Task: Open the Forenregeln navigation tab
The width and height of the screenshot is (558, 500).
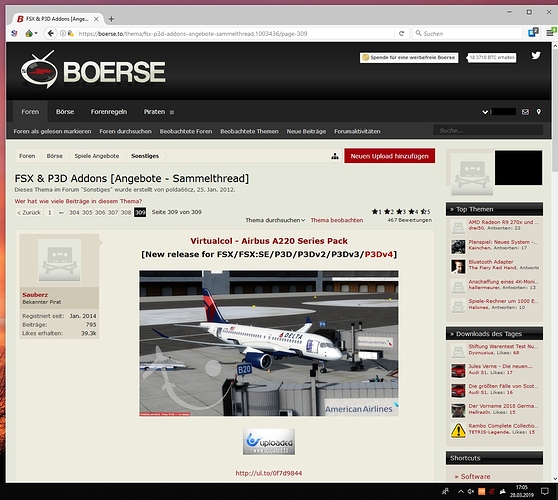Action: tap(109, 112)
